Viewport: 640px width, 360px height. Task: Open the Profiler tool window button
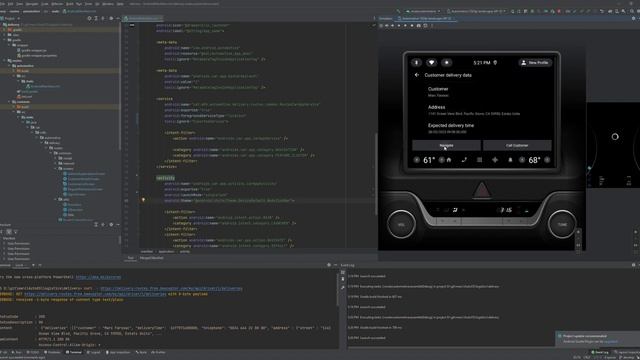tap(158, 352)
